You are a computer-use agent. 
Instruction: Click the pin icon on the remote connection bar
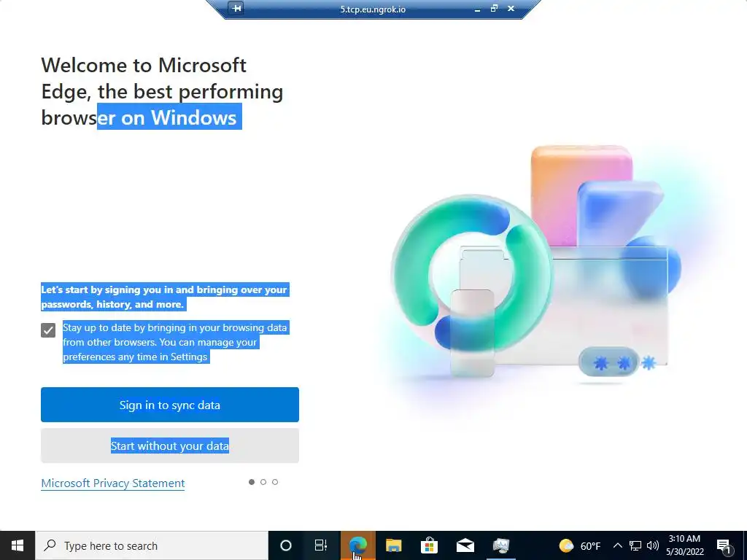pos(236,8)
